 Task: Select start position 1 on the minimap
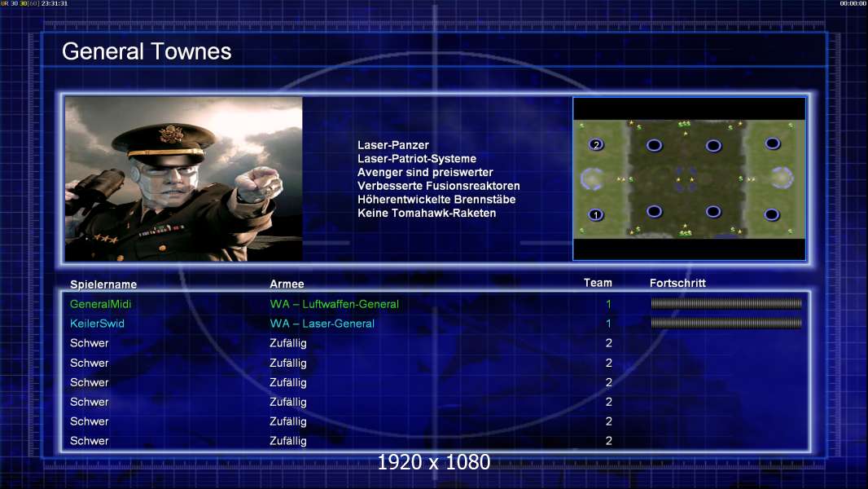pyautogui.click(x=596, y=214)
